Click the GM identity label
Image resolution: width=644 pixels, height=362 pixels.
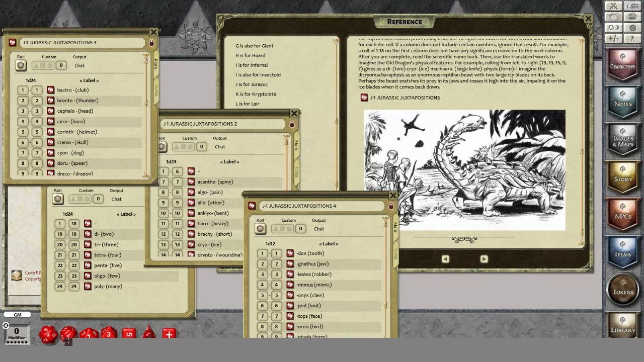(x=17, y=315)
